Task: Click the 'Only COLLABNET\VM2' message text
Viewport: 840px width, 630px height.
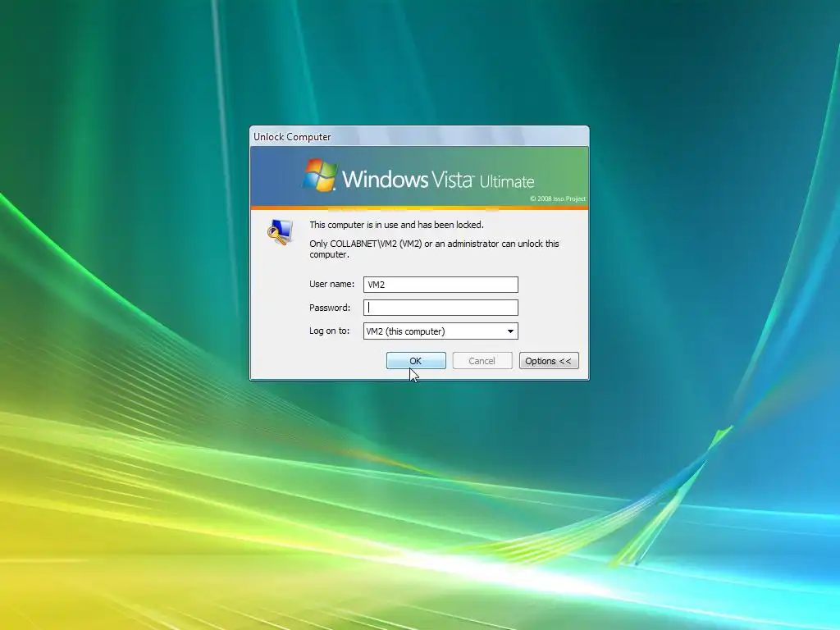Action: pos(434,249)
